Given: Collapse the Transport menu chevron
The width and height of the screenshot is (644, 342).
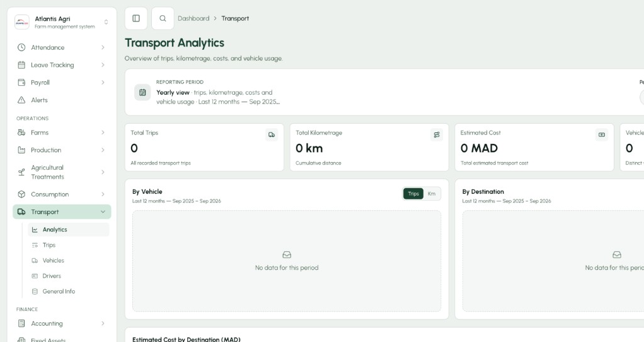Looking at the screenshot, I should 103,211.
